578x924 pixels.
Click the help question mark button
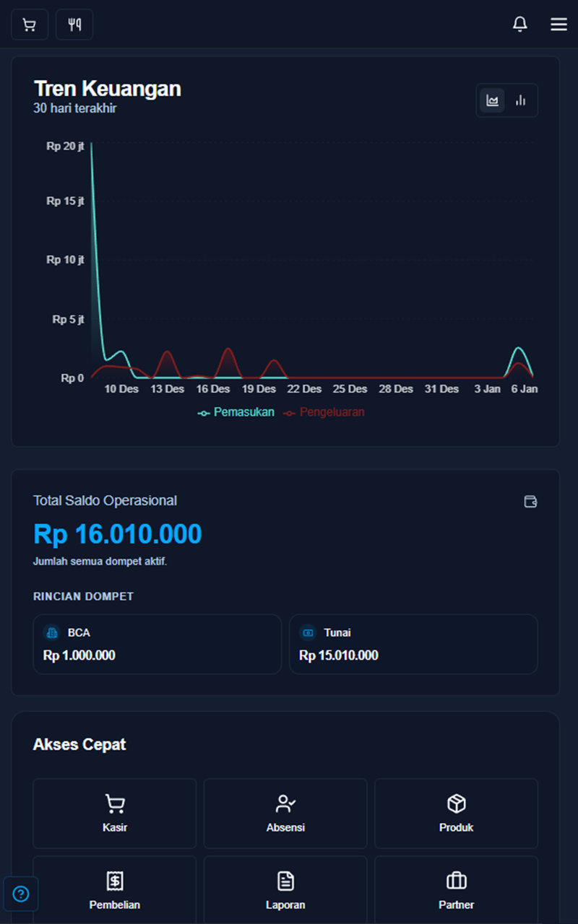click(21, 894)
